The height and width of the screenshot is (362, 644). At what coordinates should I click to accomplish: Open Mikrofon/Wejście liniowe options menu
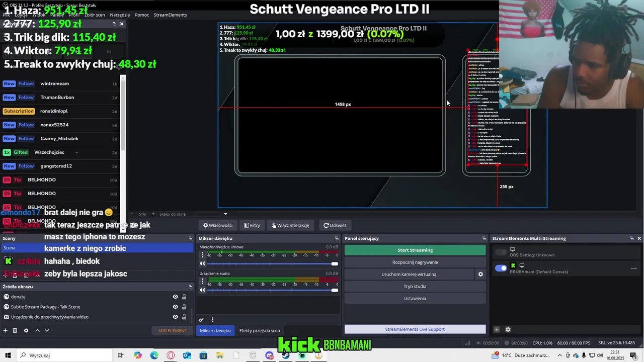tap(203, 255)
